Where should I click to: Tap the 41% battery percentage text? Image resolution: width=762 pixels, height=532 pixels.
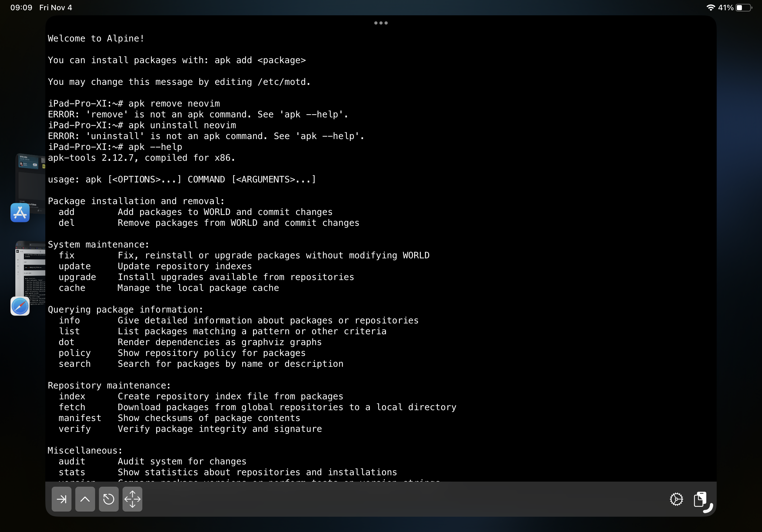(725, 7)
